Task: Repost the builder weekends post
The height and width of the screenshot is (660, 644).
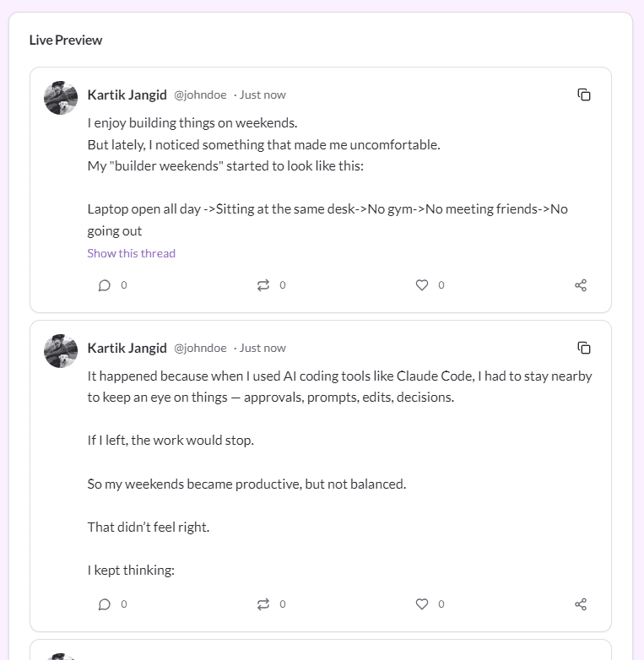Action: point(263,285)
